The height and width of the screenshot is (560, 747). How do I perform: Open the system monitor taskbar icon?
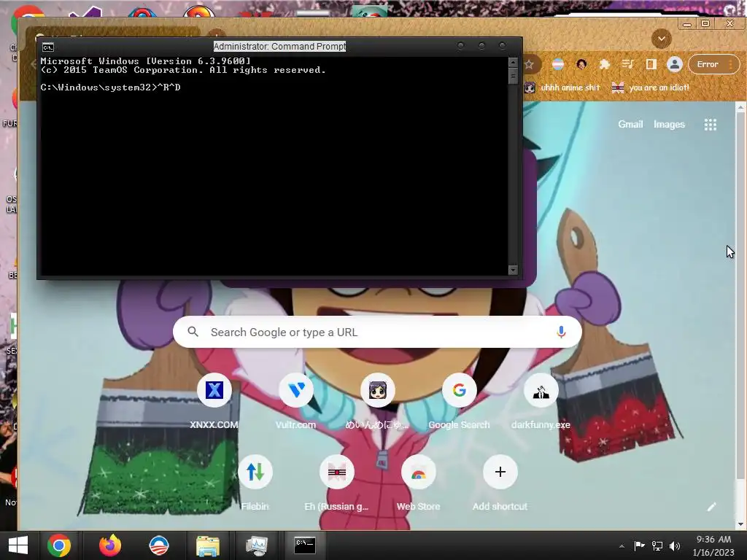point(256,545)
